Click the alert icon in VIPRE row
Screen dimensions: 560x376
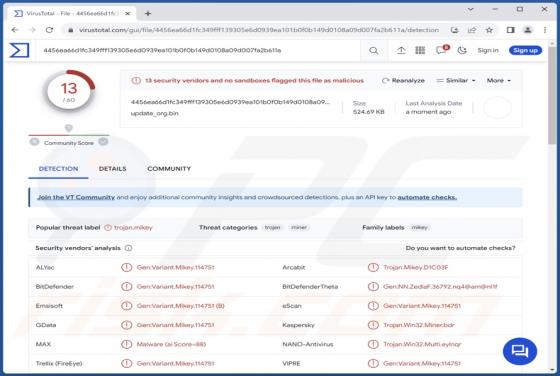[x=373, y=364]
